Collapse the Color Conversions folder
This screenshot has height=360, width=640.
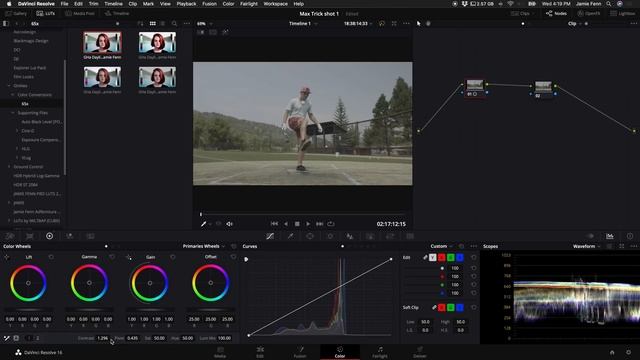[13, 95]
